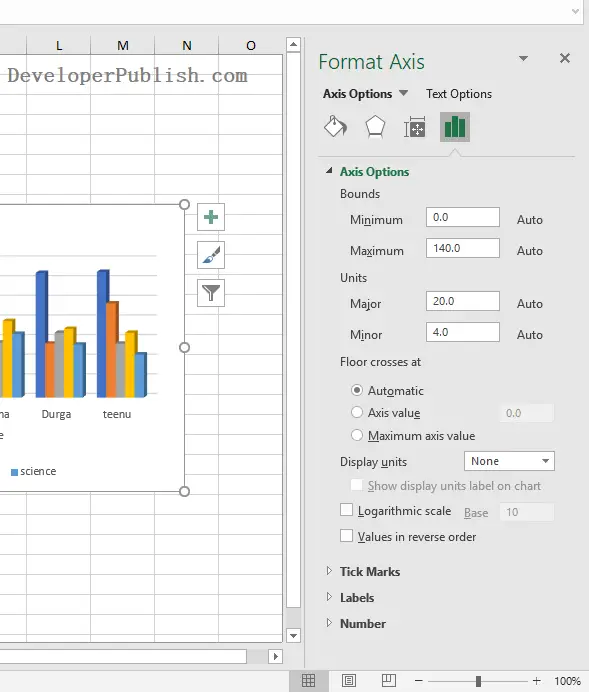Image resolution: width=589 pixels, height=693 pixels.
Task: Click the chart's bottom-right resize handle
Action: pyautogui.click(x=185, y=491)
